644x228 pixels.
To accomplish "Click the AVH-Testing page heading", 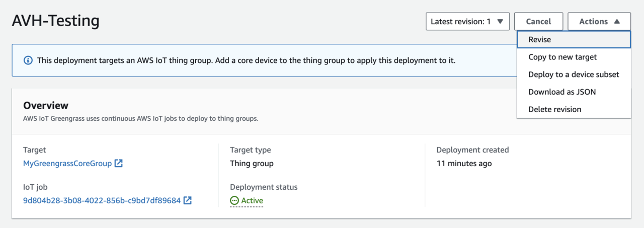I will [55, 21].
